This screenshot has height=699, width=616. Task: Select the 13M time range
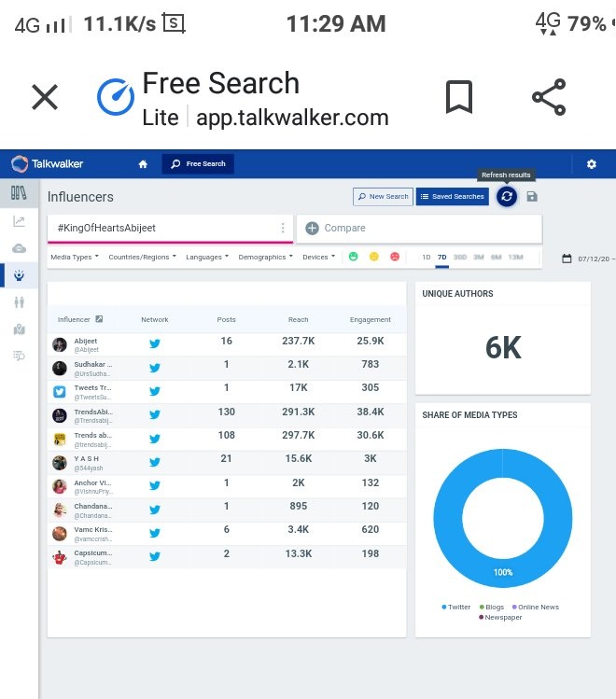click(515, 258)
